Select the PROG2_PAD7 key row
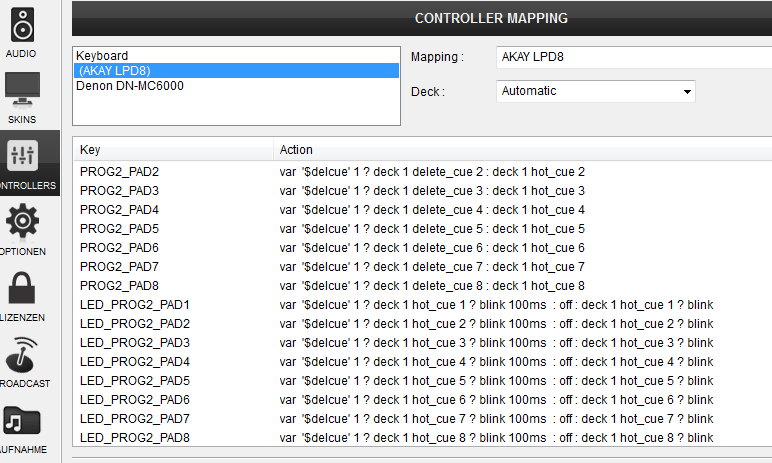The image size is (772, 463). click(423, 267)
